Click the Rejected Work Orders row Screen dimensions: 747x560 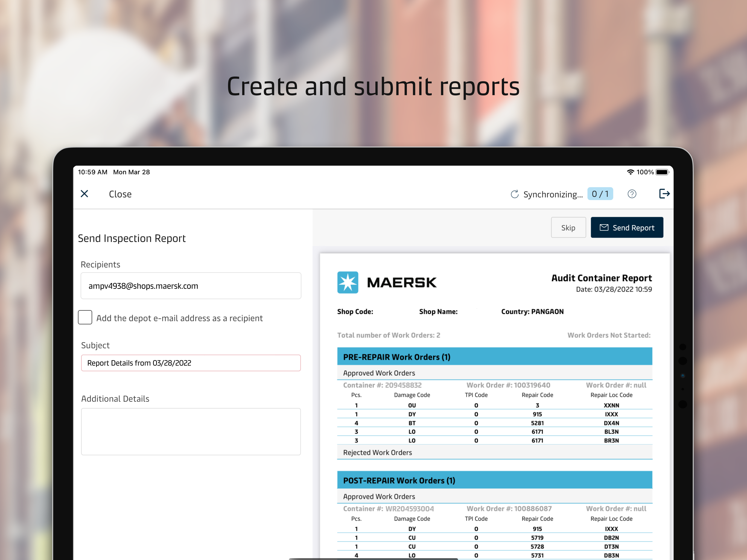[495, 452]
